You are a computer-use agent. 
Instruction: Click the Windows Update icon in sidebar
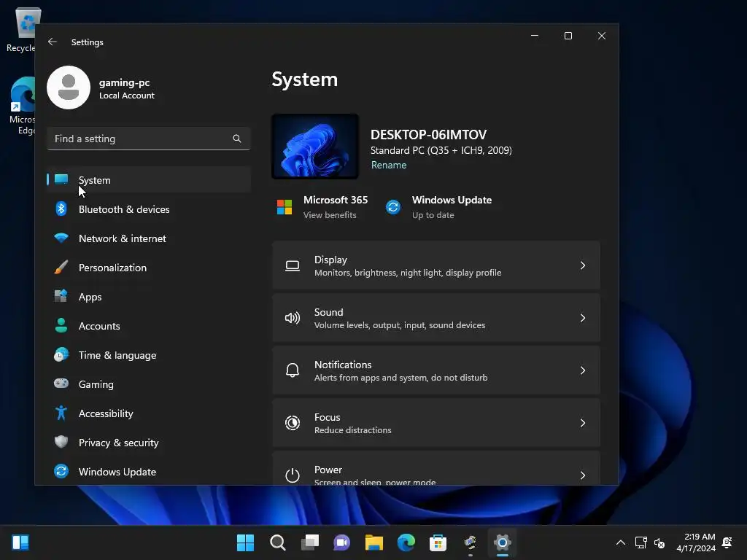pyautogui.click(x=61, y=471)
